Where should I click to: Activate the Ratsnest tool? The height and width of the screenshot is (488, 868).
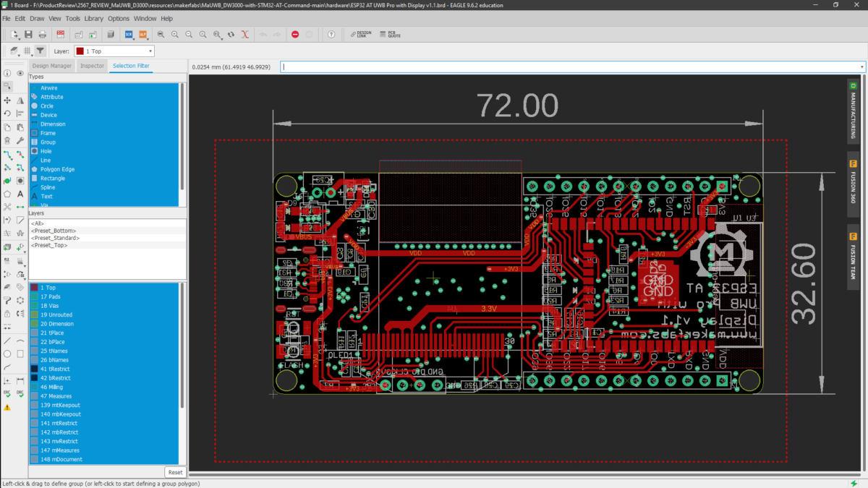(x=20, y=300)
